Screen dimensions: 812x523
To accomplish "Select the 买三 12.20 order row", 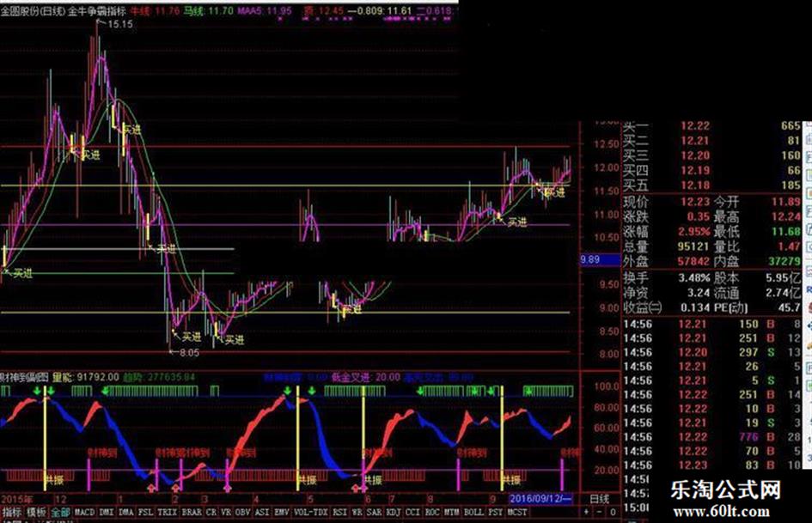I will [711, 155].
